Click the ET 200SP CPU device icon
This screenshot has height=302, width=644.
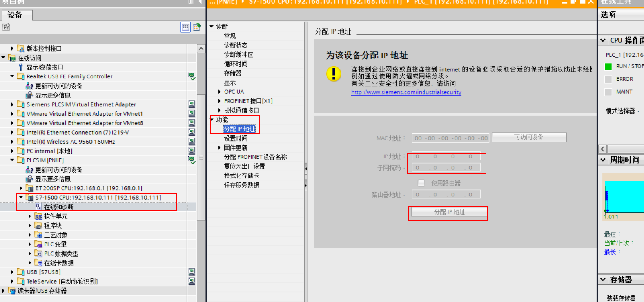click(30, 188)
